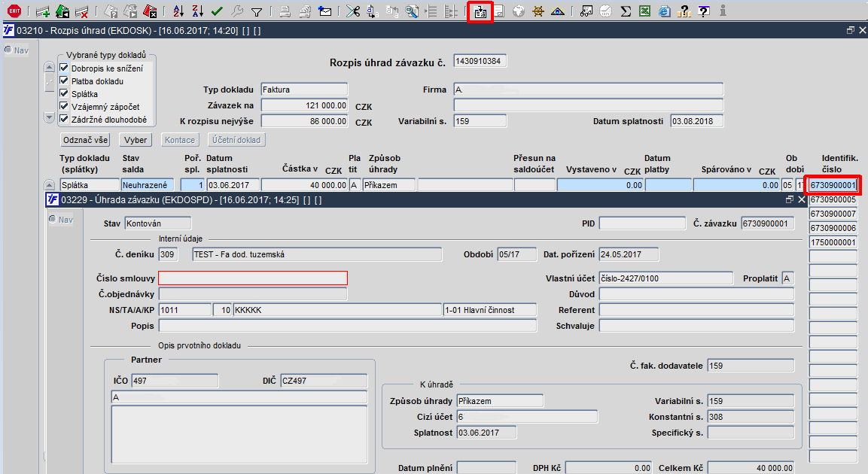
Task: Click Způsob úhrady field Příkazem in K úhradě
Action: (500, 400)
